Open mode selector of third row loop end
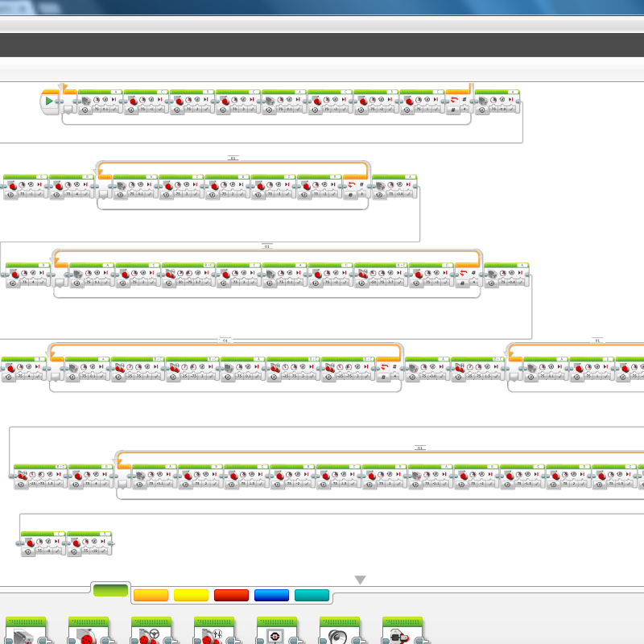Image resolution: width=644 pixels, height=644 pixels. pos(462,283)
